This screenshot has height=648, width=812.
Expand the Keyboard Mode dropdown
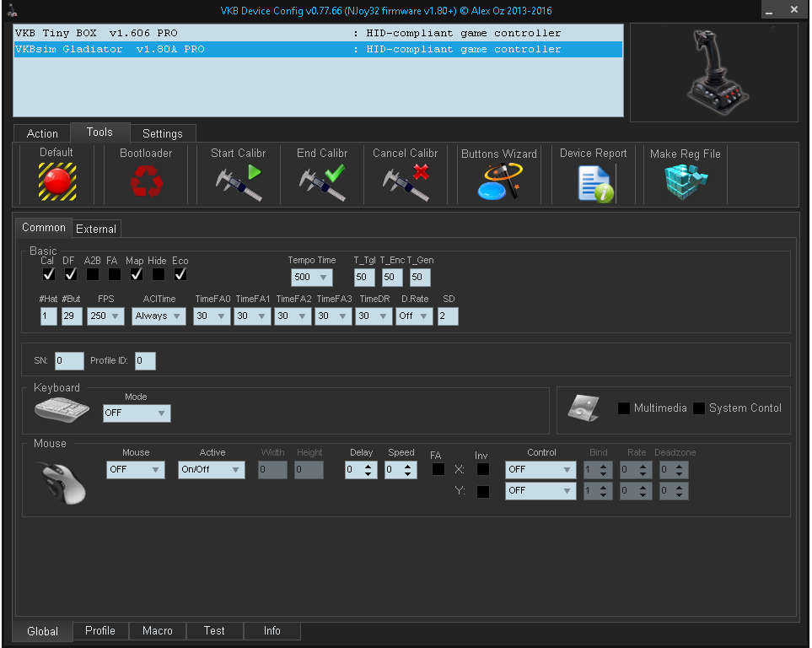point(137,413)
